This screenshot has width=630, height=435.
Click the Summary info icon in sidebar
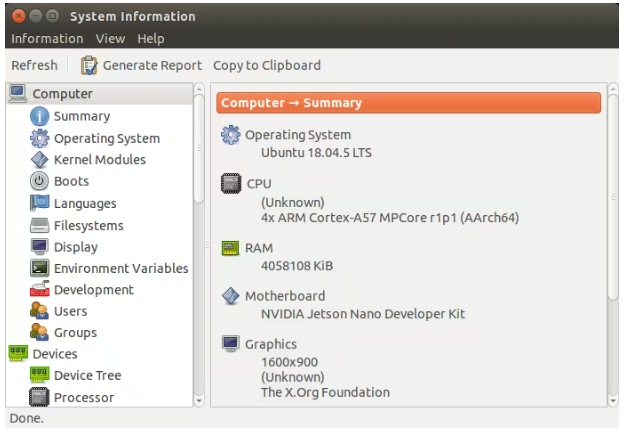tap(40, 117)
